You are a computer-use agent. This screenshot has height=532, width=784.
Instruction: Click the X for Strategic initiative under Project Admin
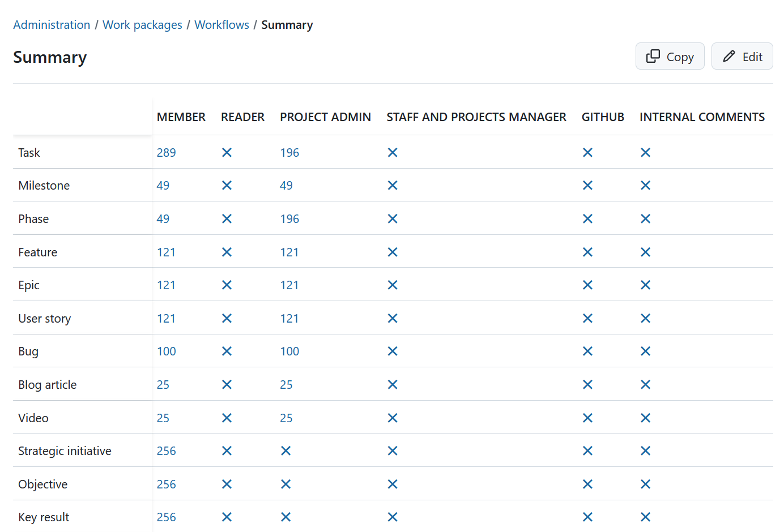coord(286,451)
